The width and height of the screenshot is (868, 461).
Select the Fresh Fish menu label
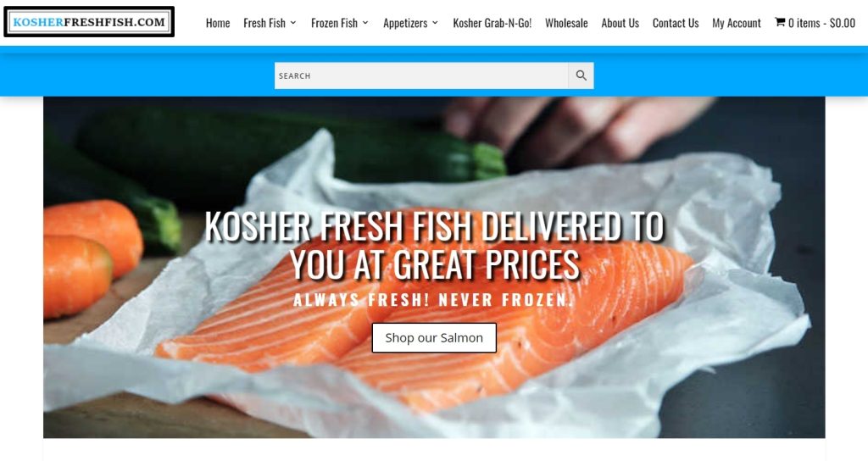click(264, 23)
